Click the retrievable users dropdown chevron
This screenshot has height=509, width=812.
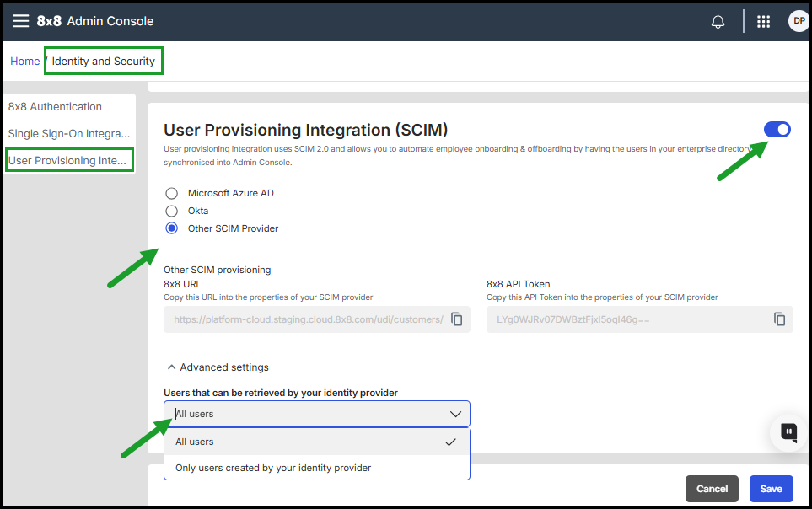point(455,414)
